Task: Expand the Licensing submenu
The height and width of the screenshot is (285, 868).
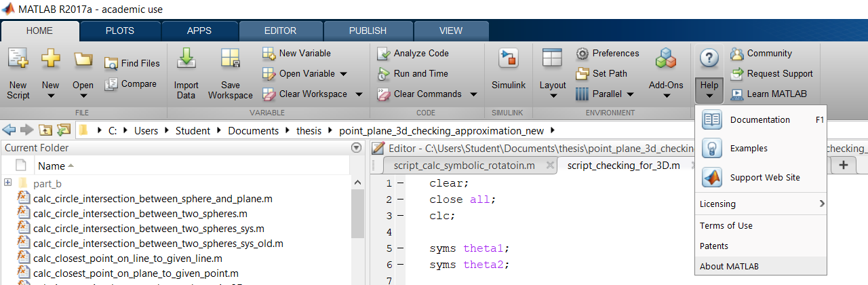Action: pos(761,204)
